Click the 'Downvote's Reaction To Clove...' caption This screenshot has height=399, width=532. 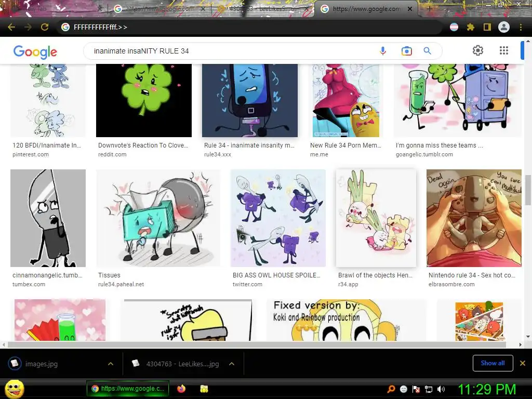click(x=143, y=145)
